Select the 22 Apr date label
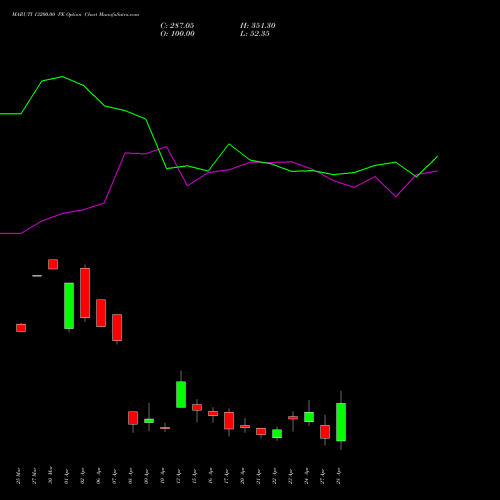Screen dimensions: 500x500 click(x=274, y=476)
